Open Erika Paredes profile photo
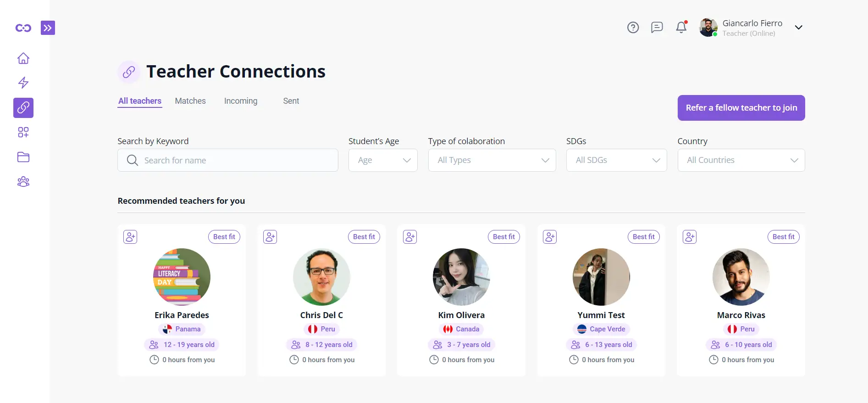Screen dimensions: 868x403 [182, 277]
